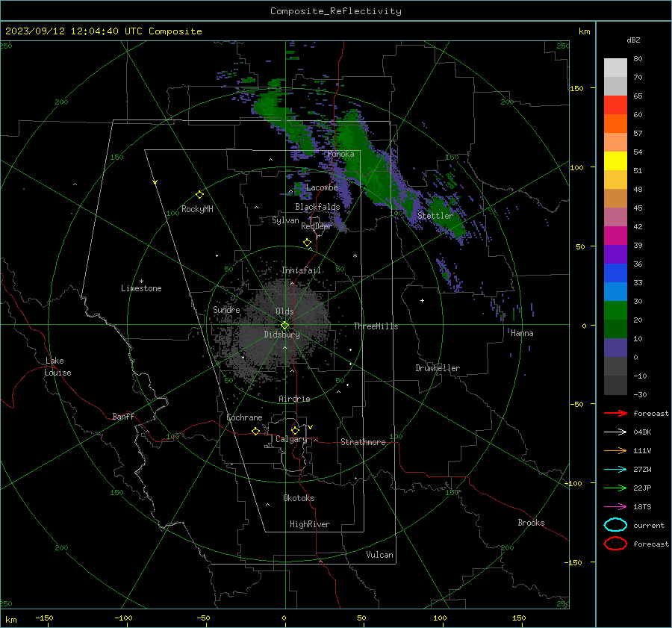Image resolution: width=672 pixels, height=628 pixels.
Task: Click the green 22JP arrow in legend
Action: coord(615,488)
